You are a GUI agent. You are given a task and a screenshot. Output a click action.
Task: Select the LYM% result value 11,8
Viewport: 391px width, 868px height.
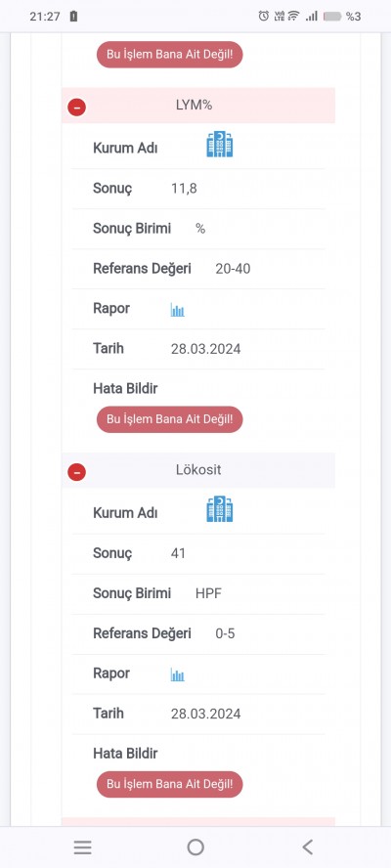[184, 189]
